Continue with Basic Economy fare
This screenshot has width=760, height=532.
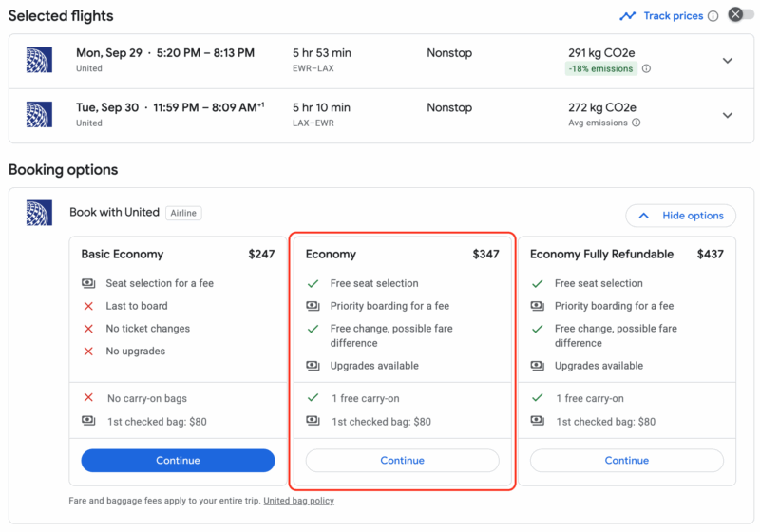click(178, 461)
